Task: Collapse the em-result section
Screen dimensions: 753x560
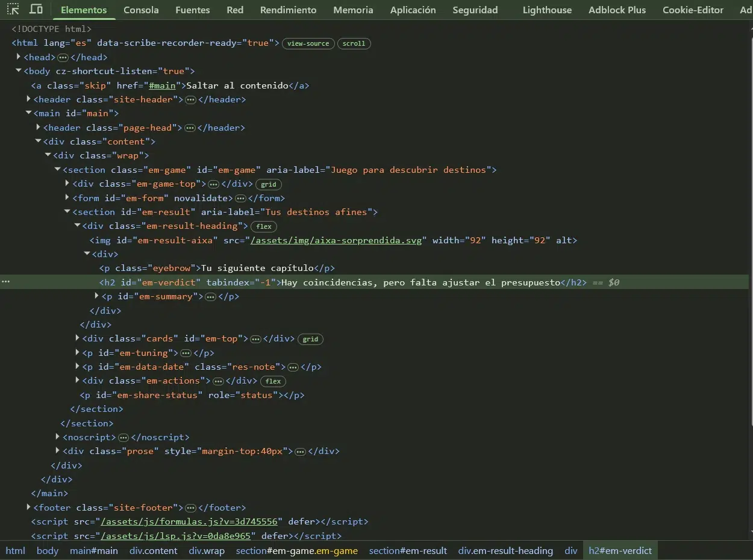Action: coord(67,211)
